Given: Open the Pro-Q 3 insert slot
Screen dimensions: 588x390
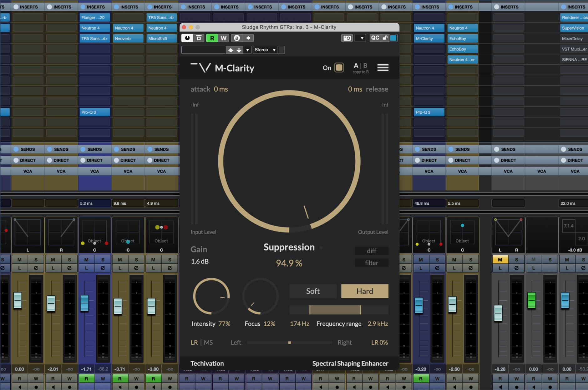Looking at the screenshot, I should tap(94, 112).
